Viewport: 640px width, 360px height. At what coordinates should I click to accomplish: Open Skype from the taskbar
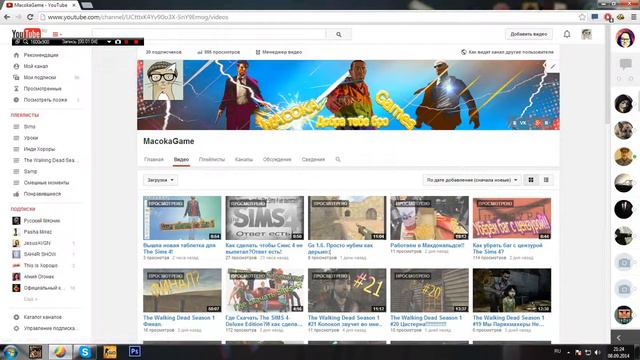[x=85, y=351]
